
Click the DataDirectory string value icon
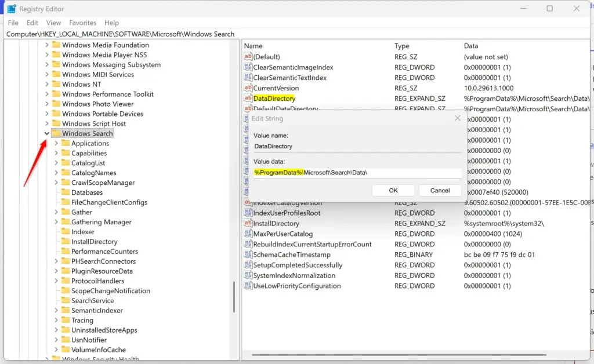pyautogui.click(x=248, y=99)
